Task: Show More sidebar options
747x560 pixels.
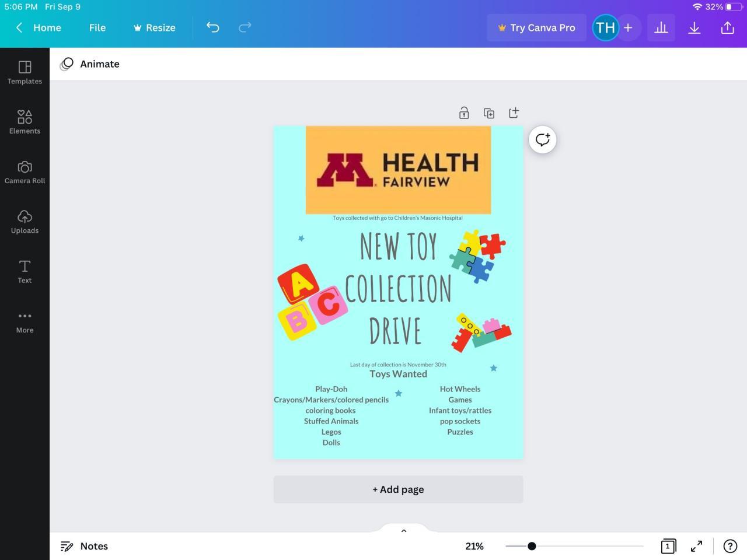Action: 25,321
